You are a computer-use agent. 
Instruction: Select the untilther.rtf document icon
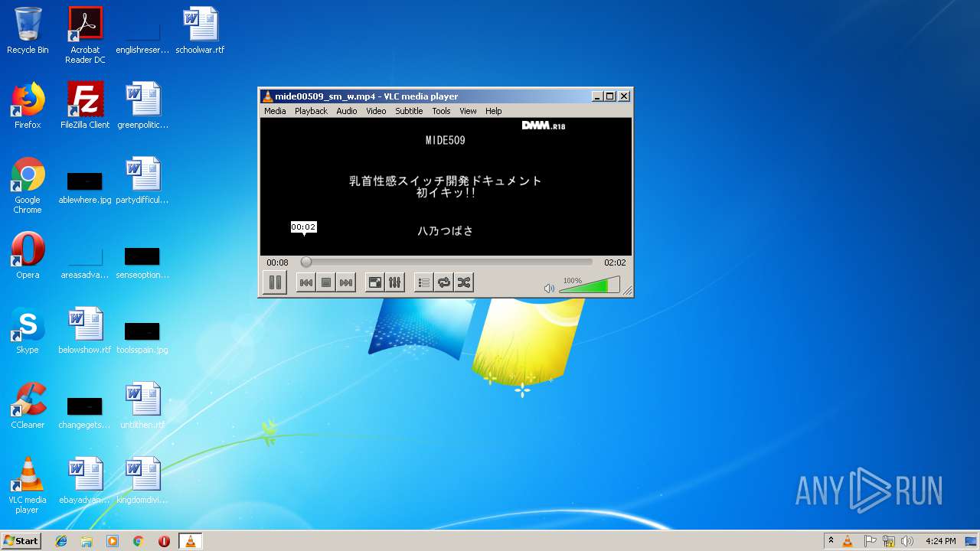click(x=142, y=406)
